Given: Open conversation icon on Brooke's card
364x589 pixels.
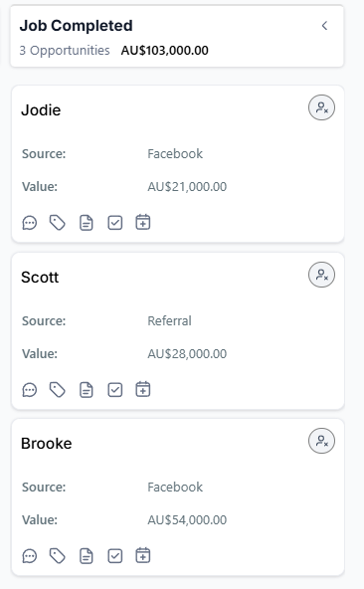Looking at the screenshot, I should coord(30,556).
